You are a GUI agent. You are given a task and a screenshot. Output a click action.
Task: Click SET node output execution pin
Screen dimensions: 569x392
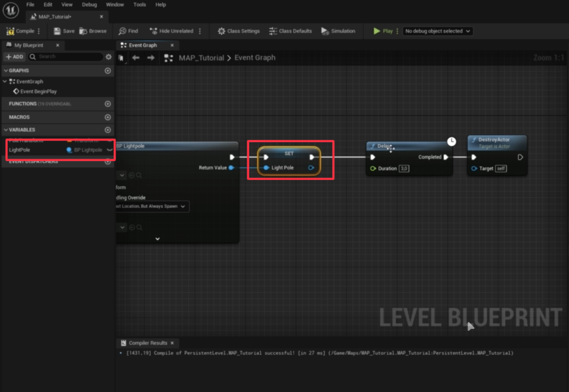pos(312,157)
